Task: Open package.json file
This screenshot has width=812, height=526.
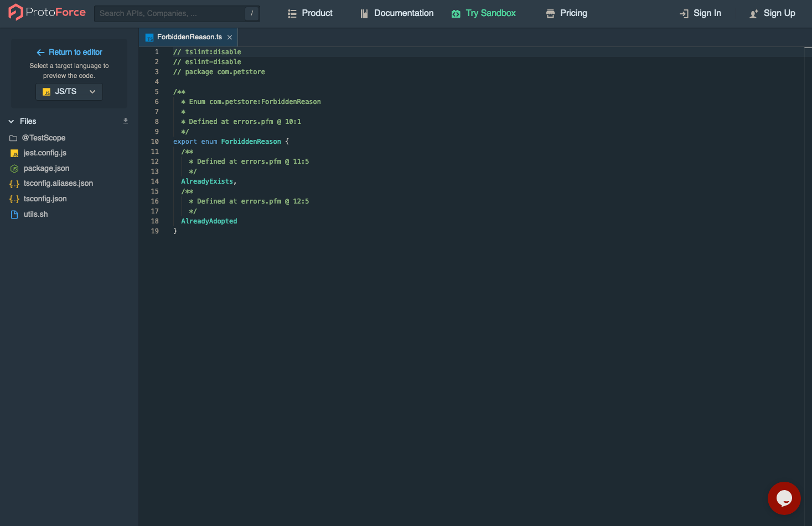Action: click(46, 168)
